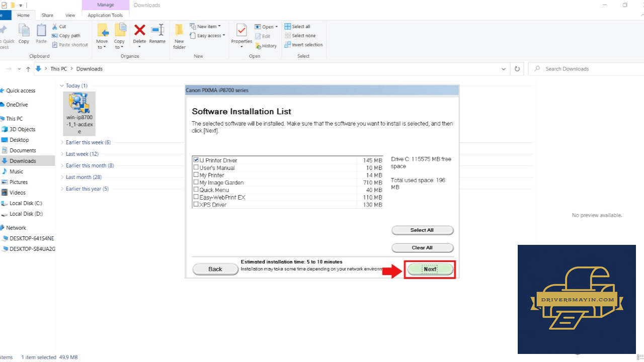Viewport: 644px width, 362px height.
Task: Show address bar history dropdown
Action: click(504, 69)
